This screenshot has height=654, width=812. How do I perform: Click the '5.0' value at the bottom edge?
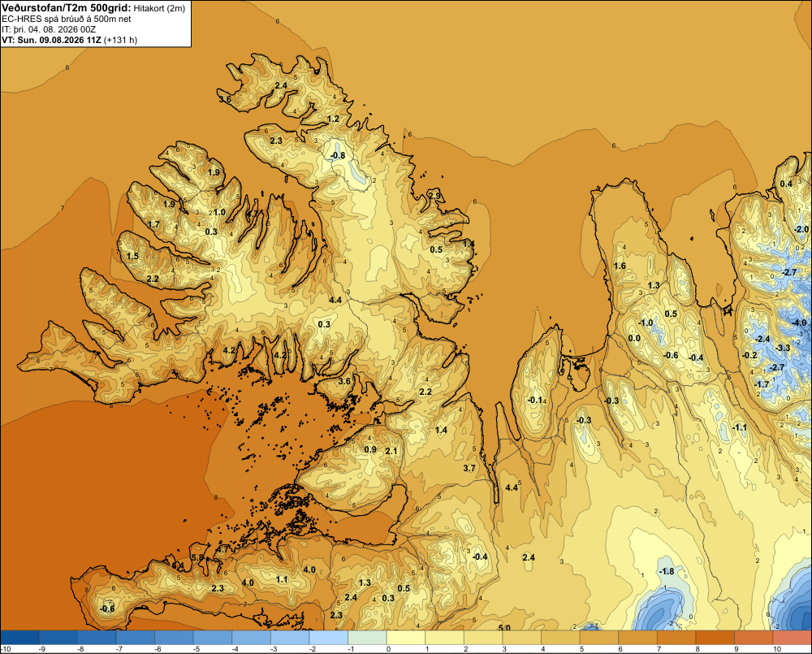[504, 627]
